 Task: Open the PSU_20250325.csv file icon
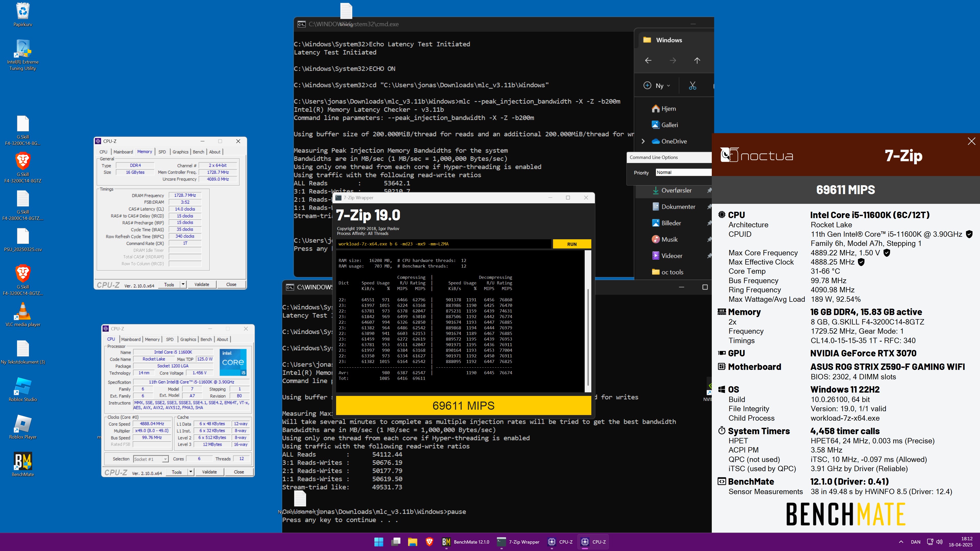23,240
